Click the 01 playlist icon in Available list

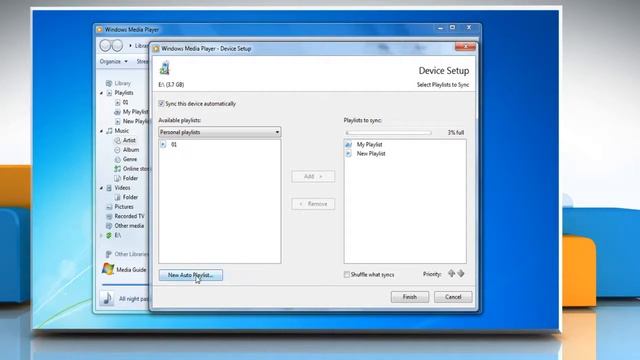[x=163, y=144]
